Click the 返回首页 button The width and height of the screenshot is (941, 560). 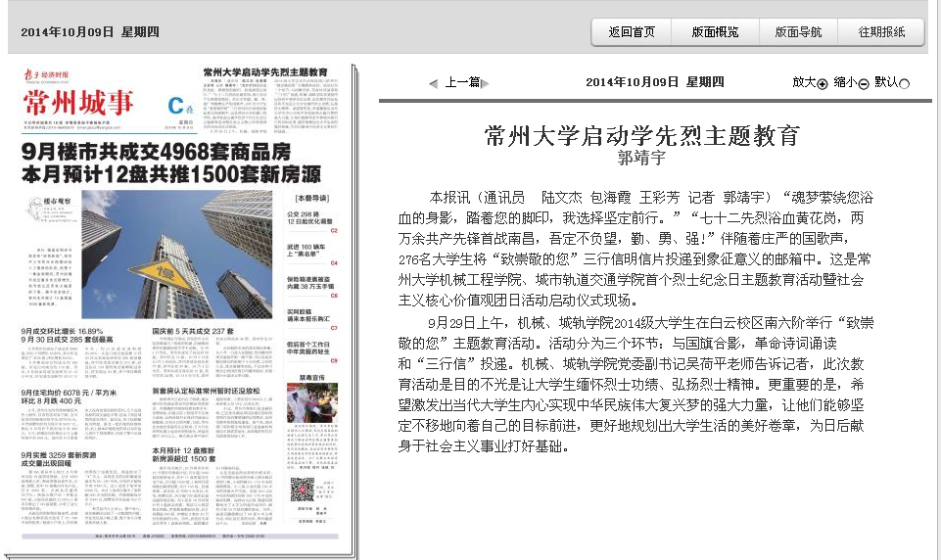pos(632,31)
